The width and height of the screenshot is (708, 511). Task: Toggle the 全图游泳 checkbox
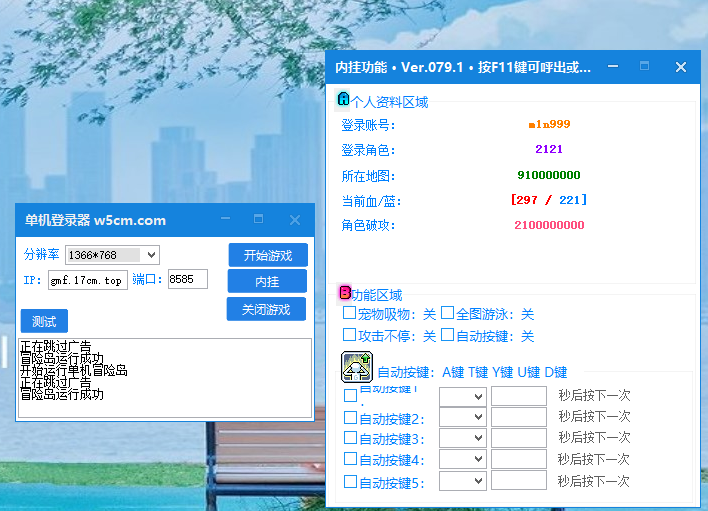(447, 313)
